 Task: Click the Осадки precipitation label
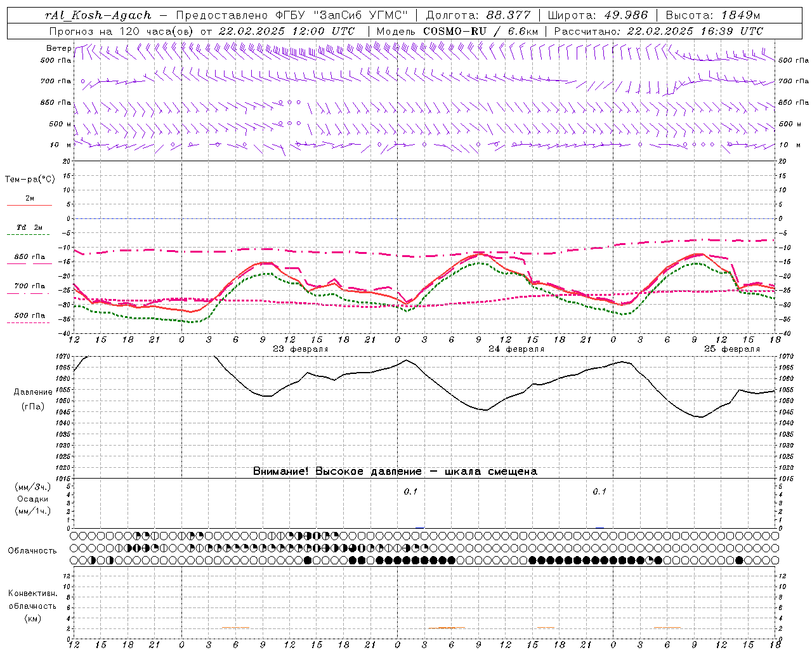point(33,499)
